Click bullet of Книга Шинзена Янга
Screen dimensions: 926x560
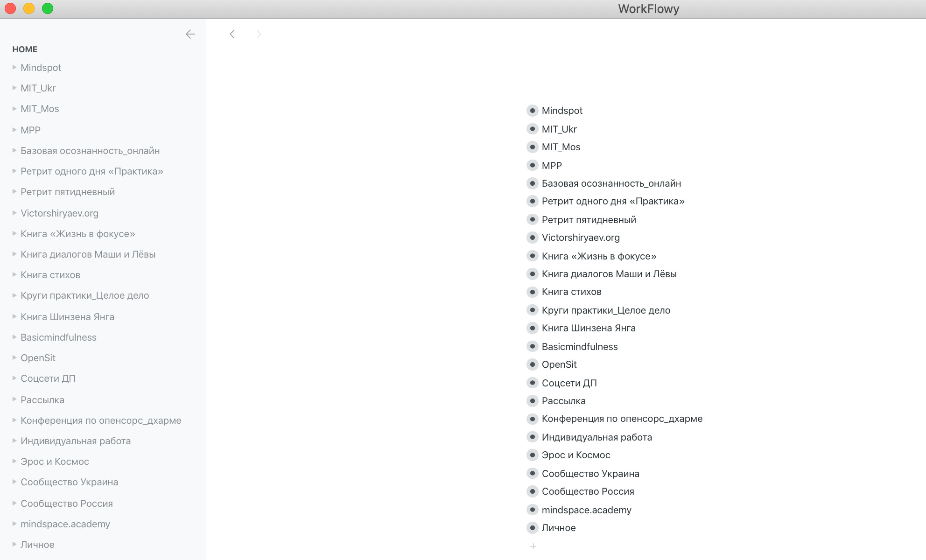click(x=532, y=328)
